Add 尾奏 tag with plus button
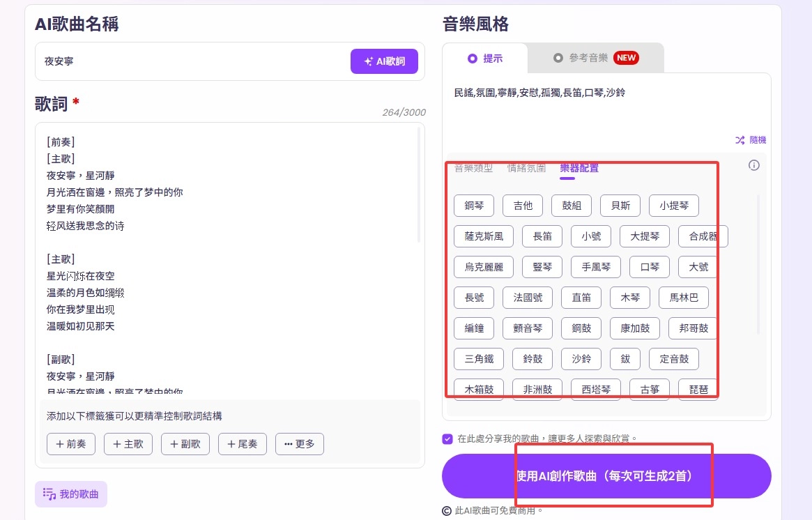This screenshot has width=812, height=520. point(243,444)
